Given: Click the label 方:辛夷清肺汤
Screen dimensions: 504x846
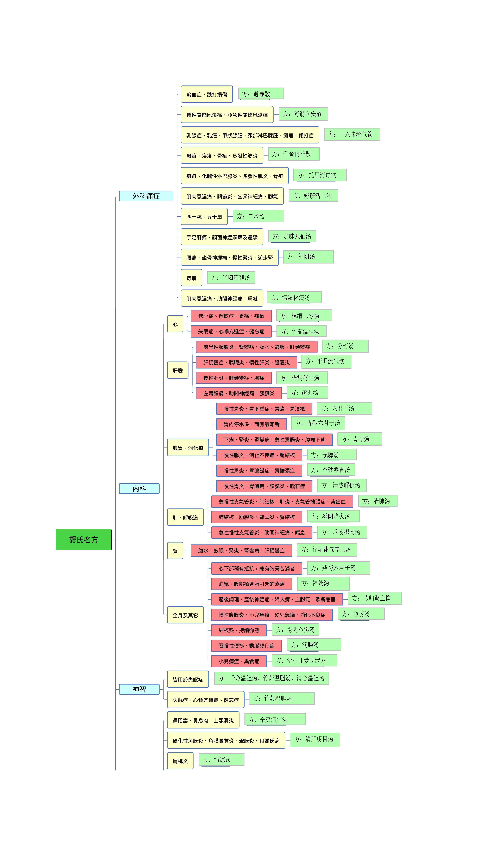Looking at the screenshot, I should pos(275,719).
